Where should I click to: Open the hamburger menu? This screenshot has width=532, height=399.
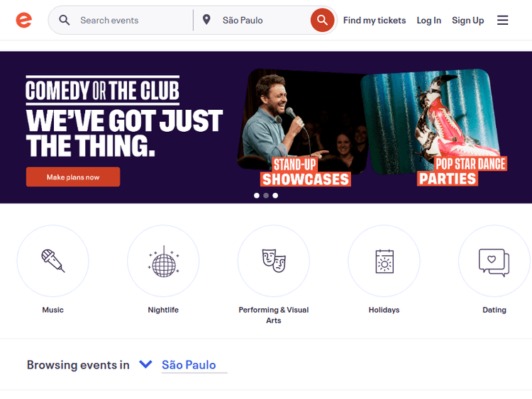point(502,20)
